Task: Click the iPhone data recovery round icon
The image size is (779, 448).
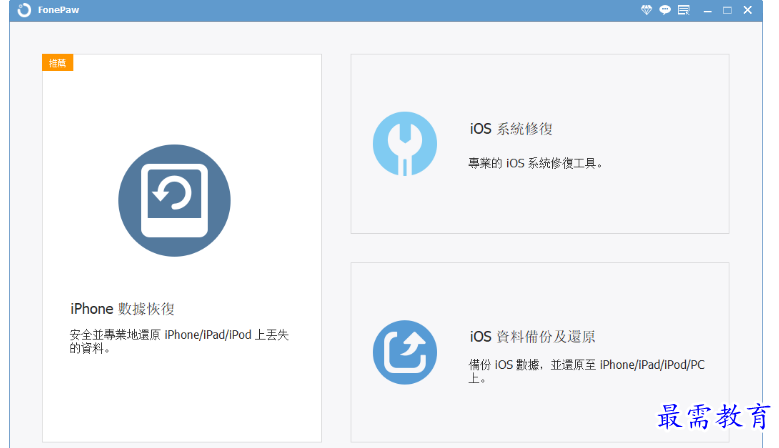Action: pos(174,201)
